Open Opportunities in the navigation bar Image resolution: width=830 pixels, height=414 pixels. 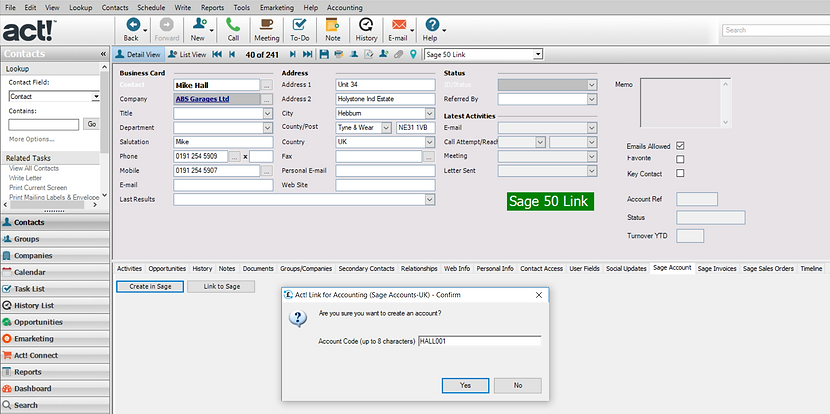55,322
